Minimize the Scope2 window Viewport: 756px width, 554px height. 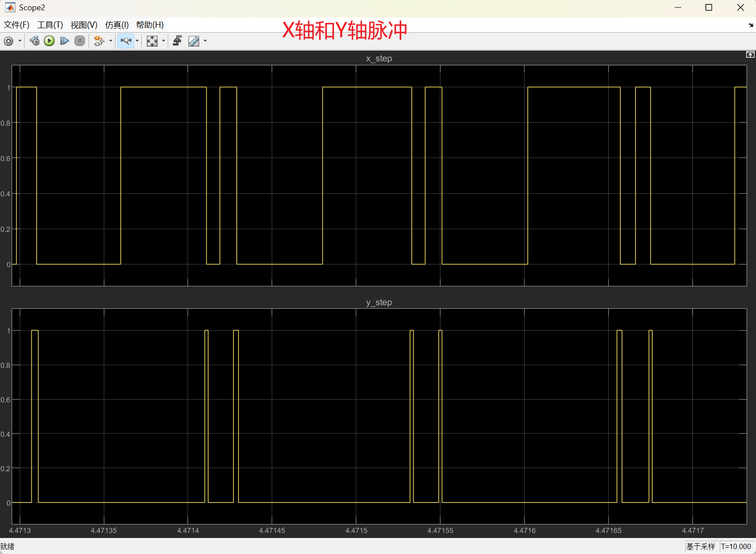678,8
